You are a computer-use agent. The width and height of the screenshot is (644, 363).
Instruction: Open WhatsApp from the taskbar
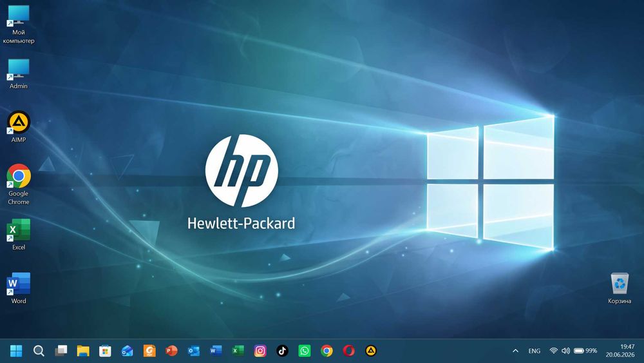pos(305,351)
